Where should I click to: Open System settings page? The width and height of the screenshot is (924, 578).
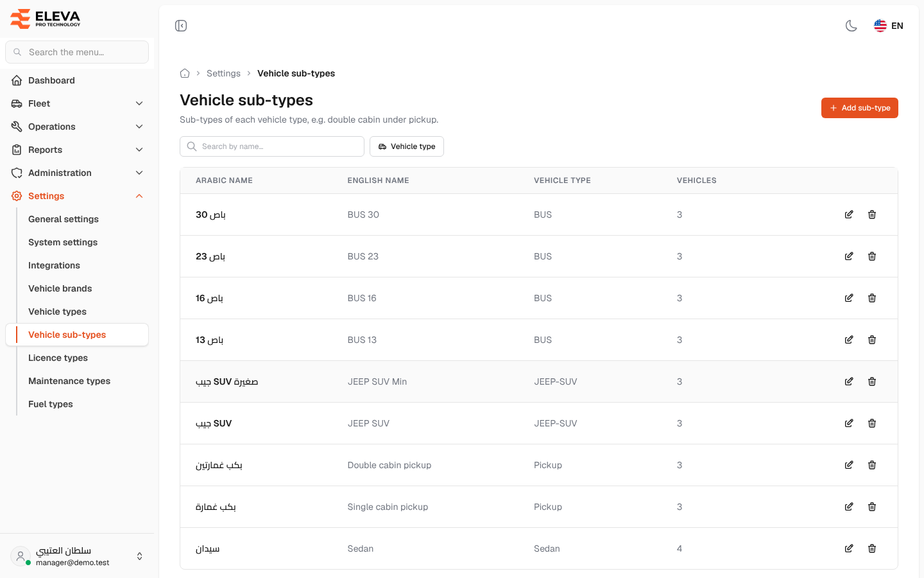(x=63, y=242)
